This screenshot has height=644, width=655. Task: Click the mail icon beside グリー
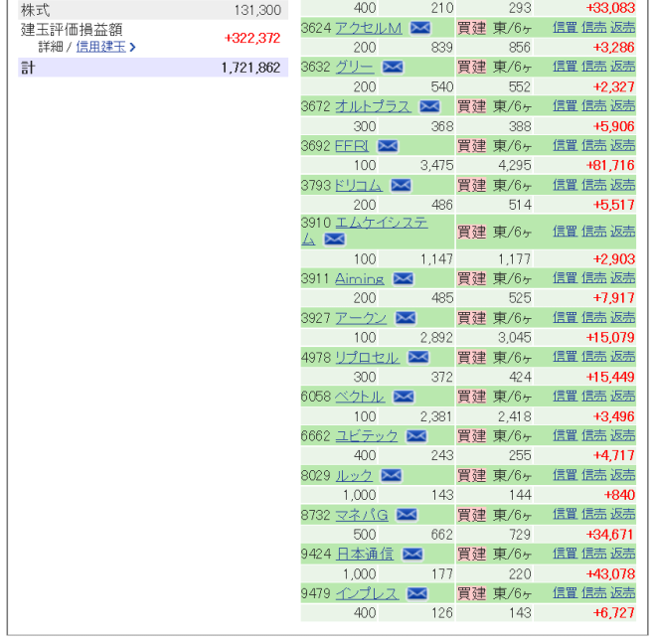coord(393,67)
